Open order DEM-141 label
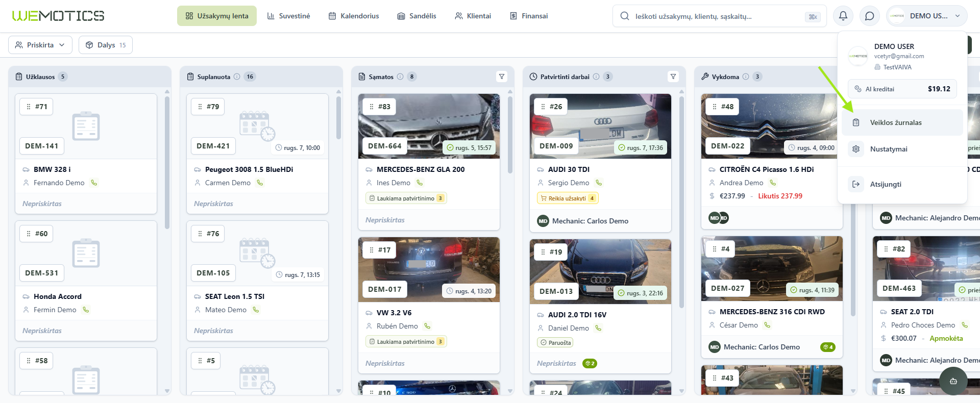This screenshot has width=980, height=403. point(42,146)
